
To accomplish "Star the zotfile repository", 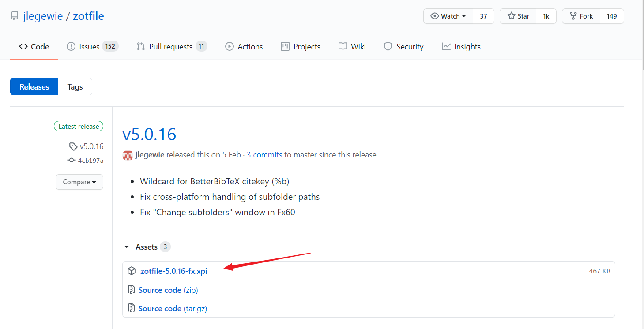I will pos(518,16).
